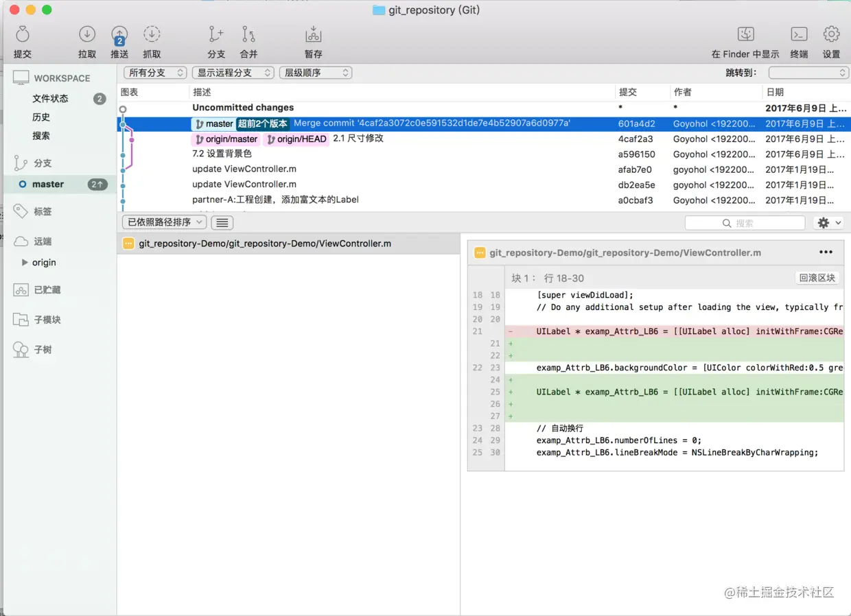The image size is (851, 616).
Task: Click the 合并 (Merge) toolbar icon
Action: coord(248,34)
